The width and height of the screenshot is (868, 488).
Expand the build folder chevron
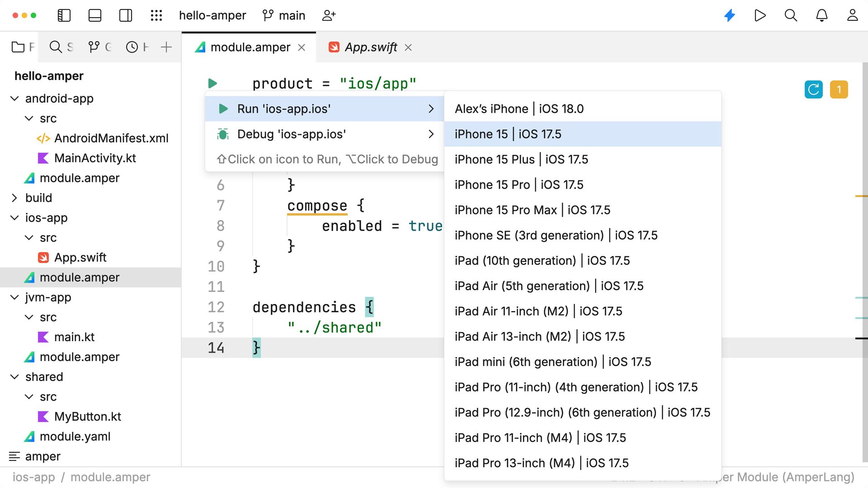[x=14, y=198]
